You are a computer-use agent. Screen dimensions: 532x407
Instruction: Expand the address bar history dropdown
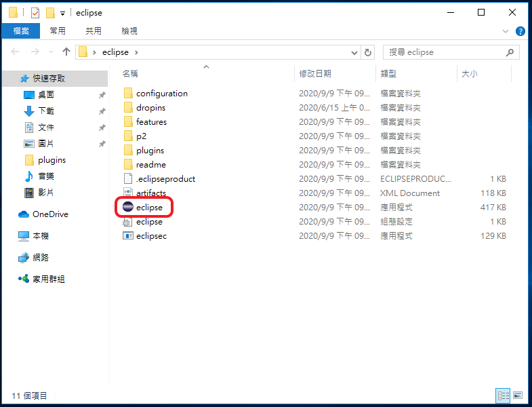355,52
